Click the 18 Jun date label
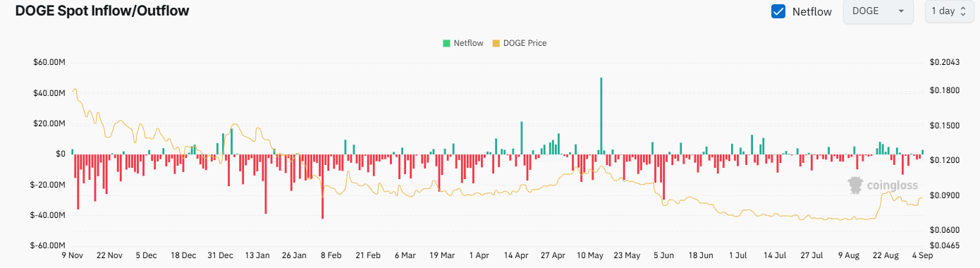 coord(700,255)
